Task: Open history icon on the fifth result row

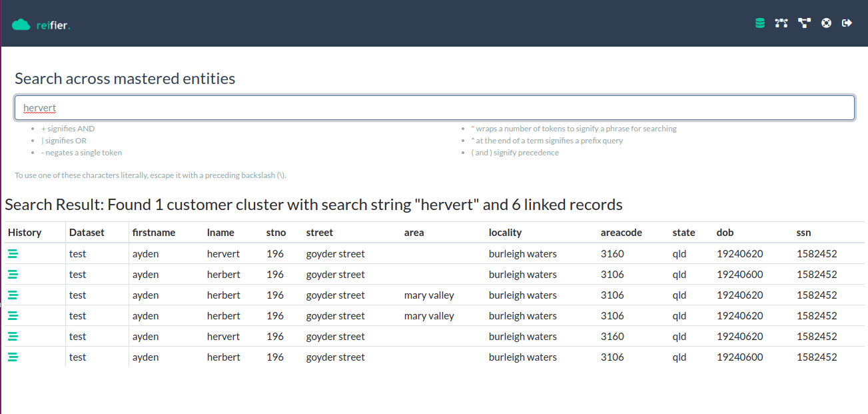Action: (13, 336)
